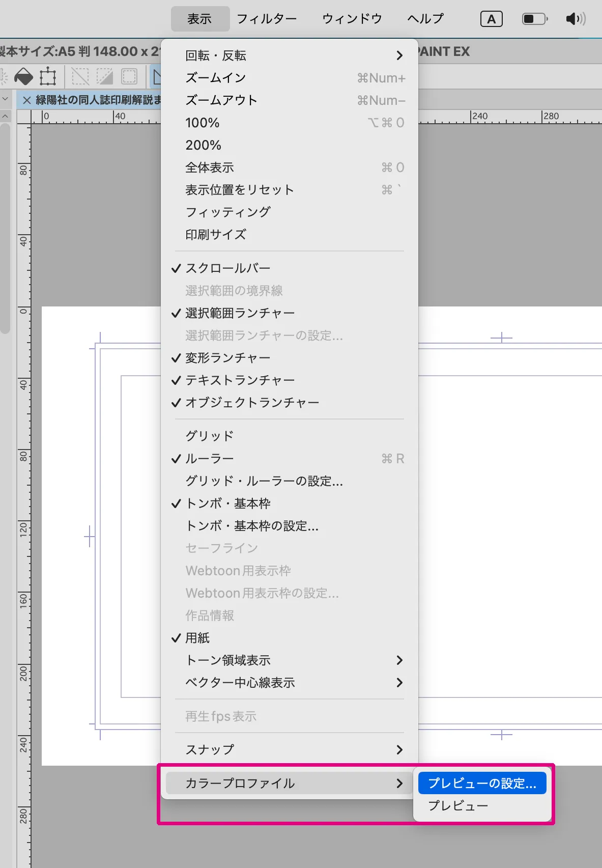The width and height of the screenshot is (602, 868).
Task: Click the Scale/Rotate transform icon
Action: (48, 77)
